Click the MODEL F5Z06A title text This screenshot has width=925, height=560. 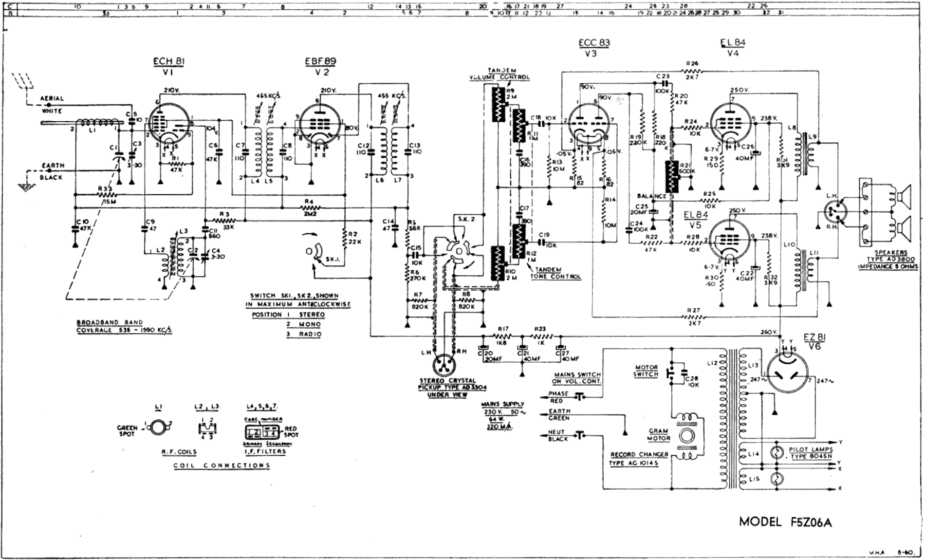click(785, 522)
